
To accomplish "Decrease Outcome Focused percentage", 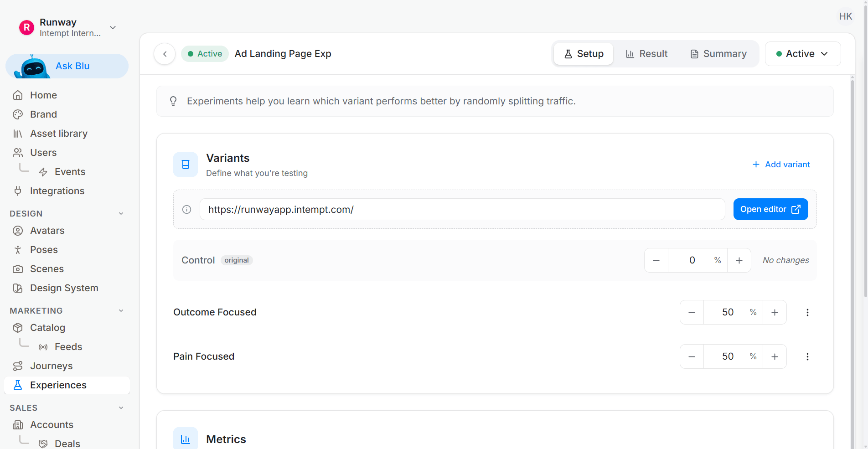I will (692, 312).
